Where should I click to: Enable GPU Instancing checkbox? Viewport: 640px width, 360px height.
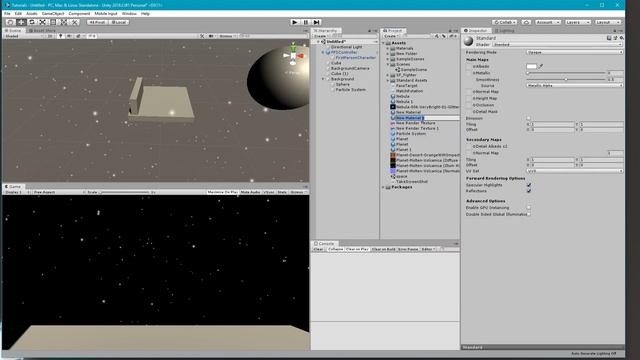529,207
